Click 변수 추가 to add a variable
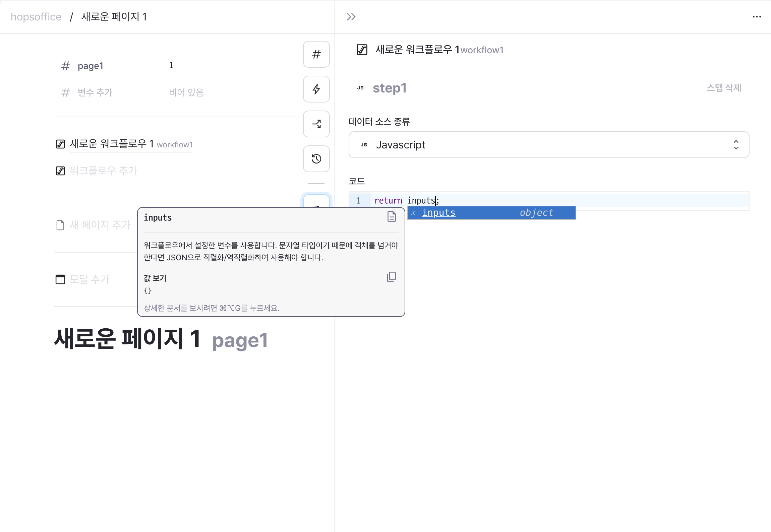Screen dimensions: 771x532 coord(94,91)
